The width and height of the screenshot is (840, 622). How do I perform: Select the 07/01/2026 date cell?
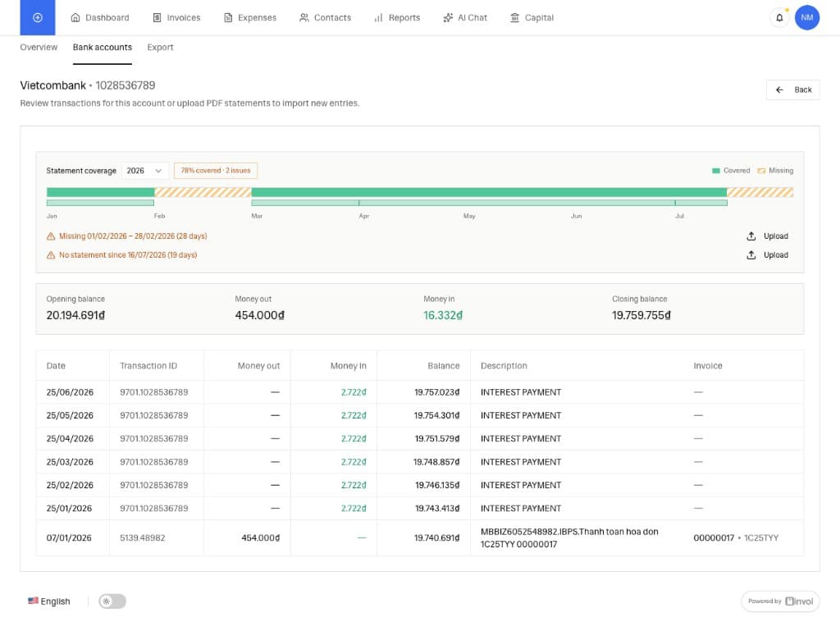pos(69,537)
